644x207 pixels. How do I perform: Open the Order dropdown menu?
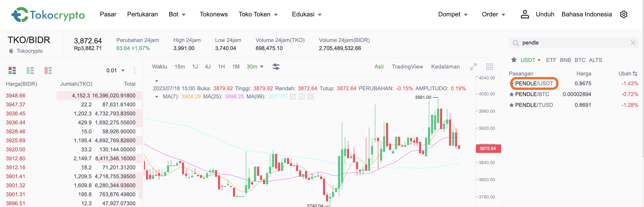(493, 14)
